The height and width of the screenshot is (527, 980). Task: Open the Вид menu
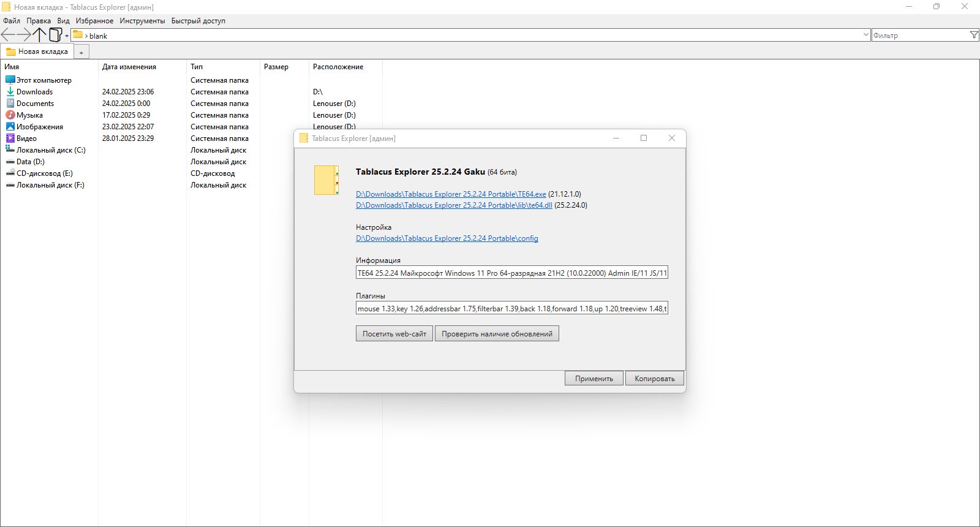pyautogui.click(x=64, y=21)
